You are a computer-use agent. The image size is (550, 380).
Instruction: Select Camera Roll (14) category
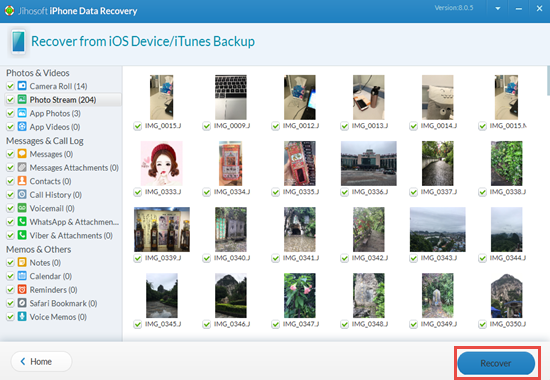[58, 86]
